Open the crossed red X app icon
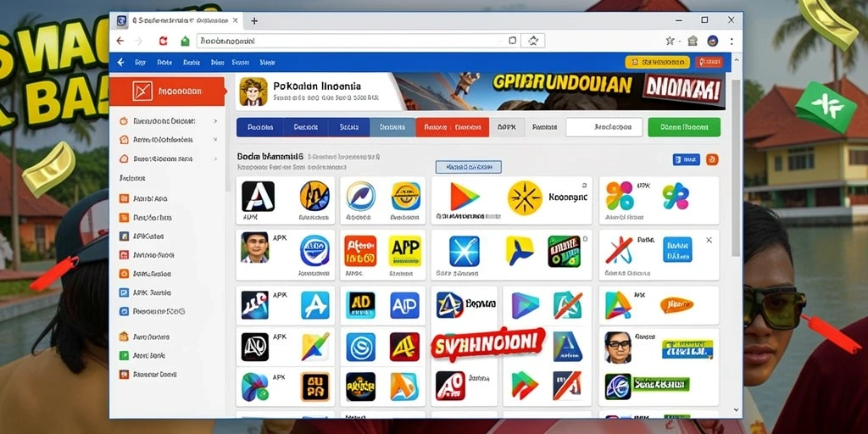Viewport: 868px width, 434px height. [619, 250]
